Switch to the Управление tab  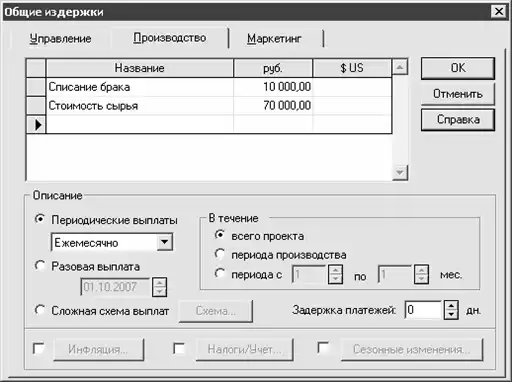pos(60,39)
